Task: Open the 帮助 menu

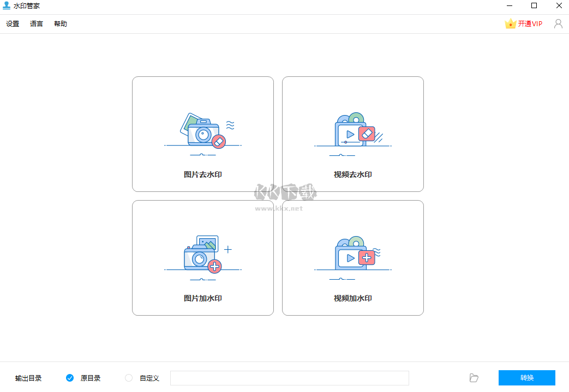Action: click(x=60, y=23)
